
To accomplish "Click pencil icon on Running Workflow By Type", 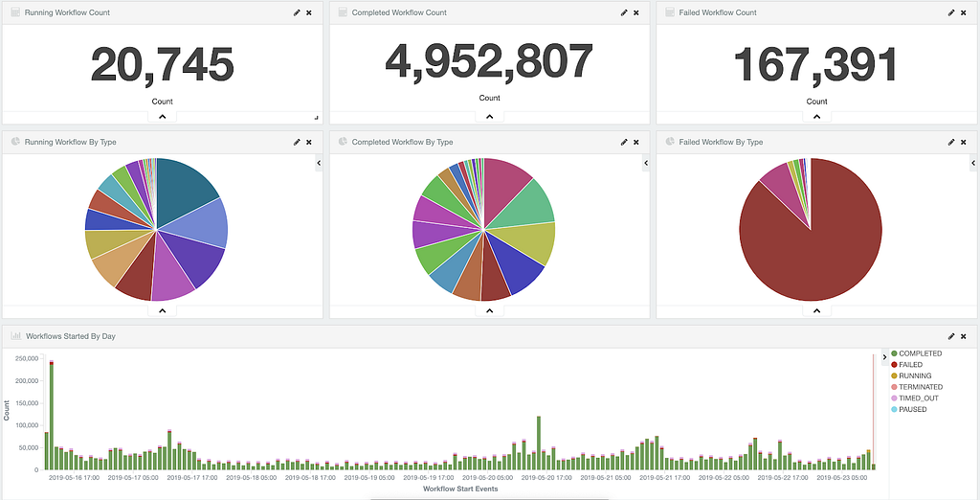I will pos(297,142).
